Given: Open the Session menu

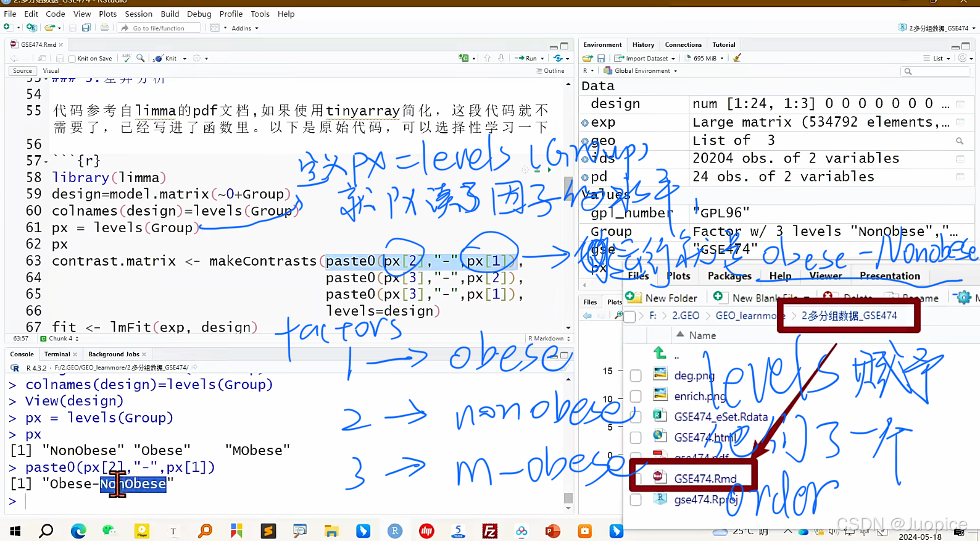Looking at the screenshot, I should pos(138,14).
